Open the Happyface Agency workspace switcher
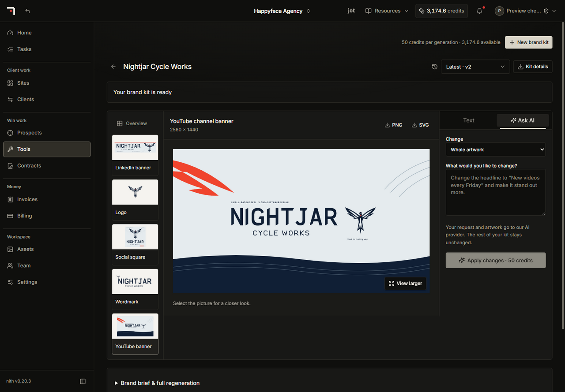Image resolution: width=565 pixels, height=392 pixels. point(282,11)
